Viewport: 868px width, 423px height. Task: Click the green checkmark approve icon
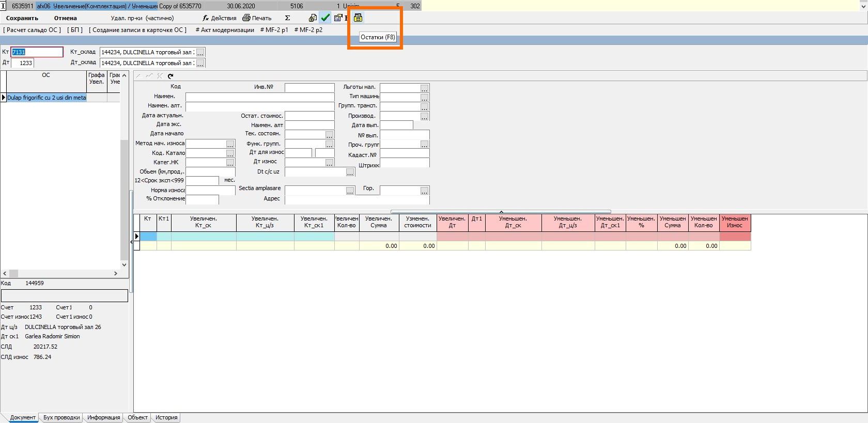pyautogui.click(x=325, y=18)
